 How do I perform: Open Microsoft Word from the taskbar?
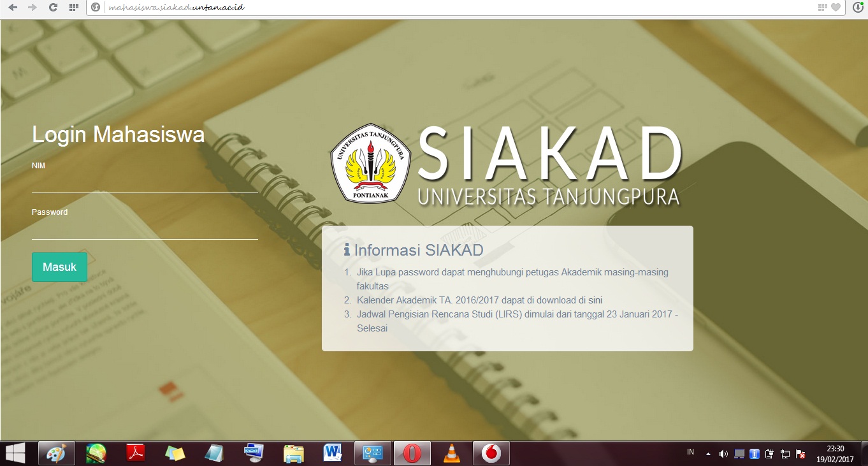[333, 453]
